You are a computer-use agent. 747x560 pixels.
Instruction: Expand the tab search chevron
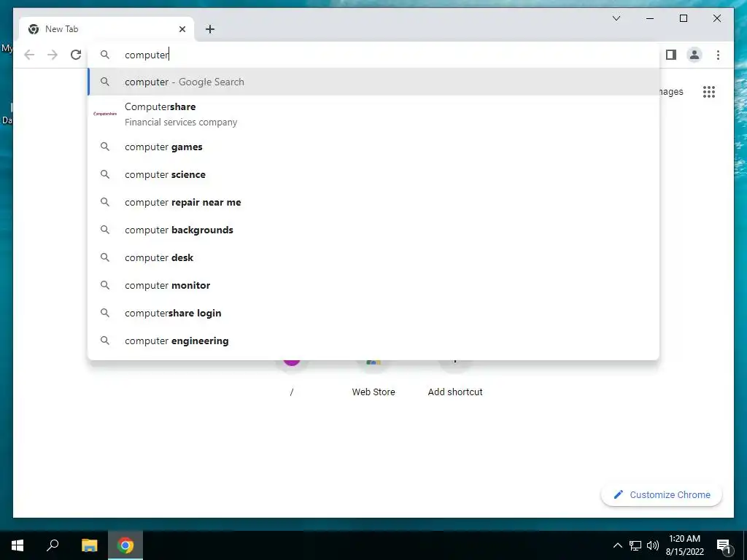tap(616, 18)
